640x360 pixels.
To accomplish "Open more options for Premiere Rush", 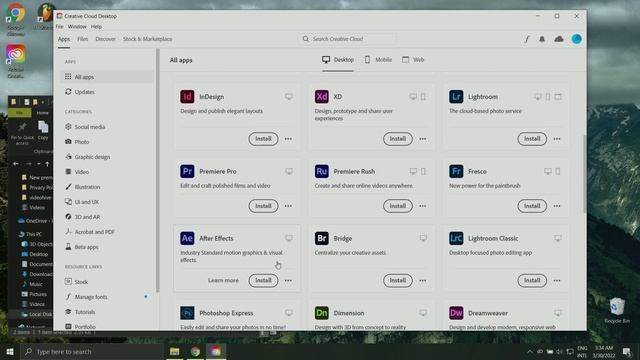I will point(422,206).
